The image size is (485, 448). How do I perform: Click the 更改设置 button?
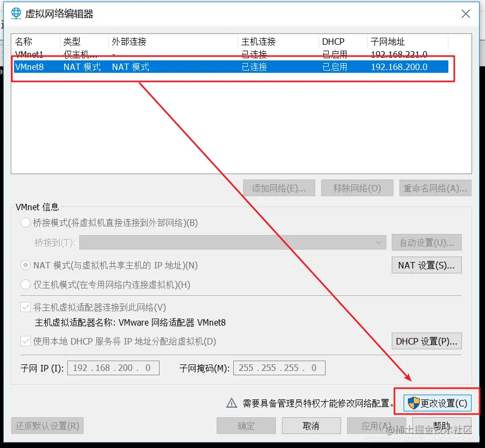(436, 403)
